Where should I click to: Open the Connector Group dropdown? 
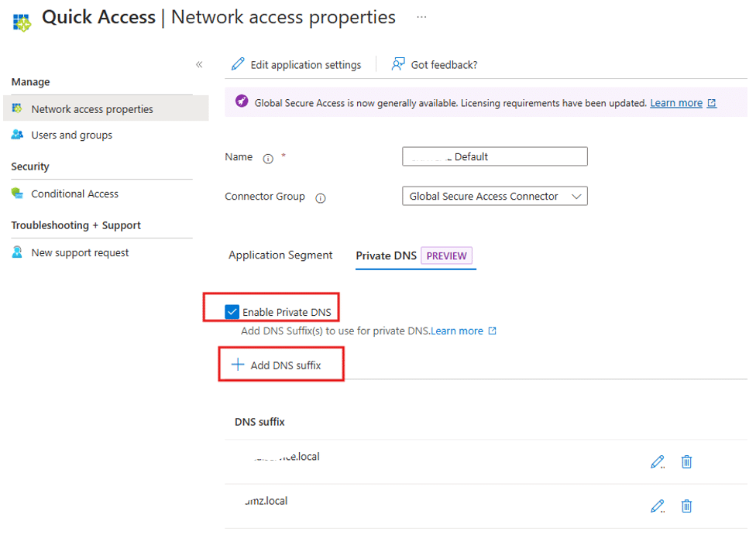495,196
